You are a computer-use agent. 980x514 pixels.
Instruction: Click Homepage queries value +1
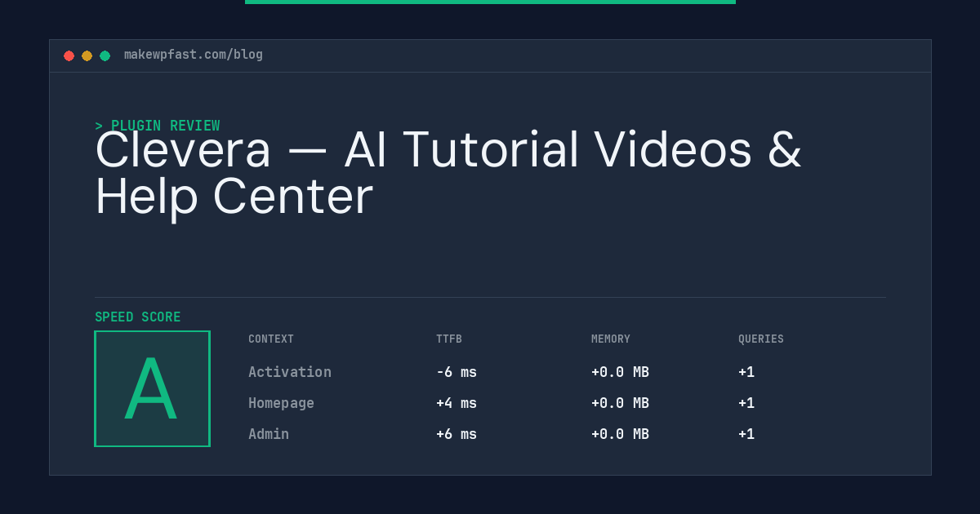(746, 403)
